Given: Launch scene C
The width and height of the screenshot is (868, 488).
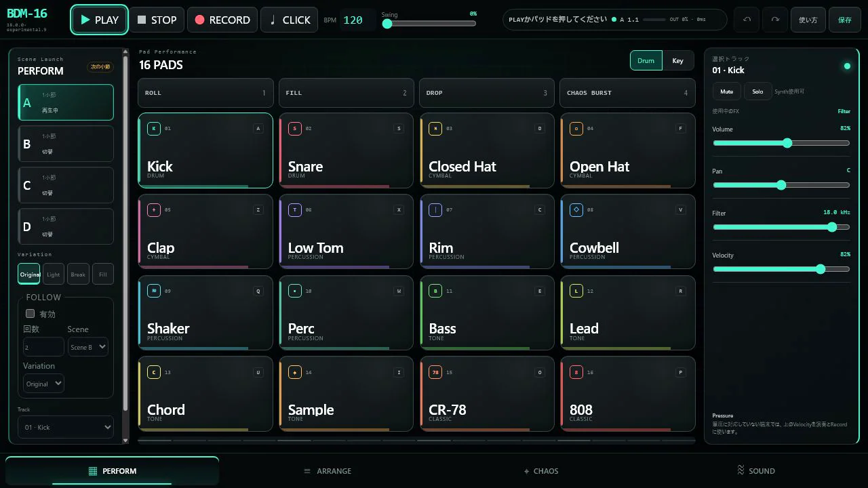Looking at the screenshot, I should 66,185.
